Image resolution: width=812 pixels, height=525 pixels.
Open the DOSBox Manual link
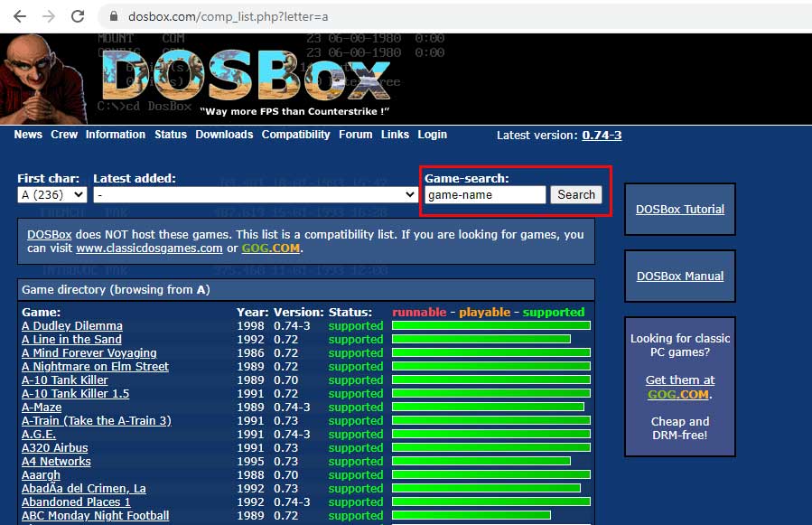tap(680, 277)
